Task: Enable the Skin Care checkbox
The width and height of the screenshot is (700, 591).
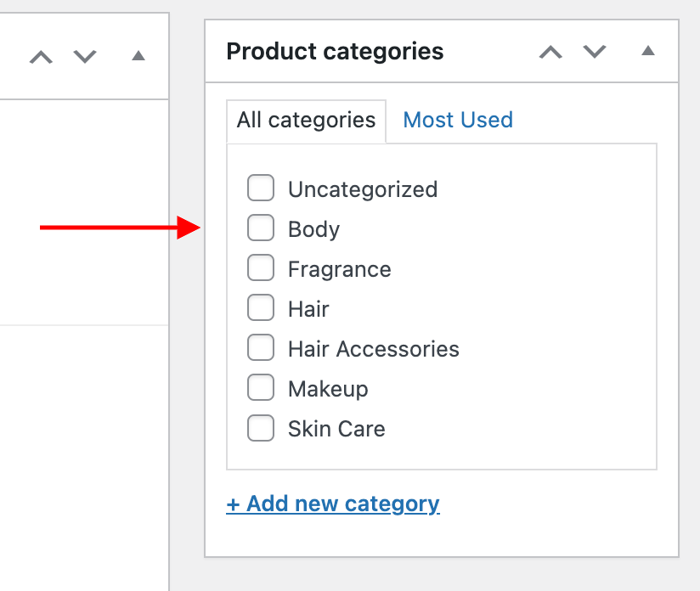Action: click(x=261, y=428)
